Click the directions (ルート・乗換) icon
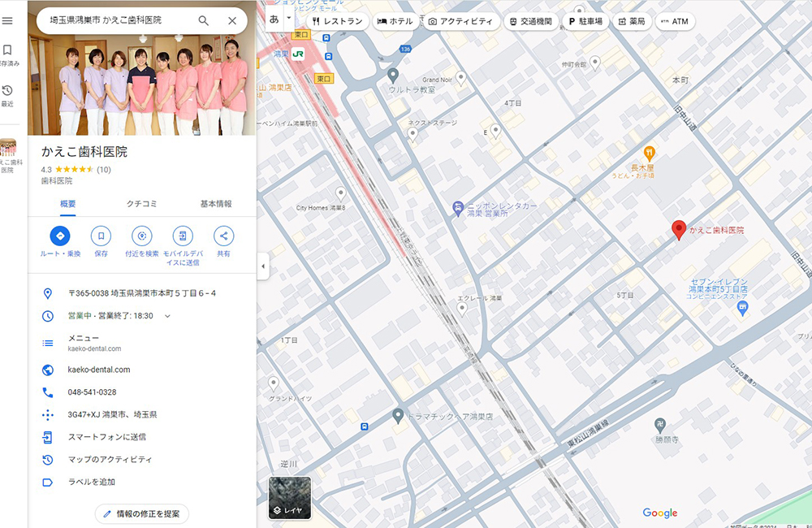Screen dimensions: 812x528 click(60, 236)
